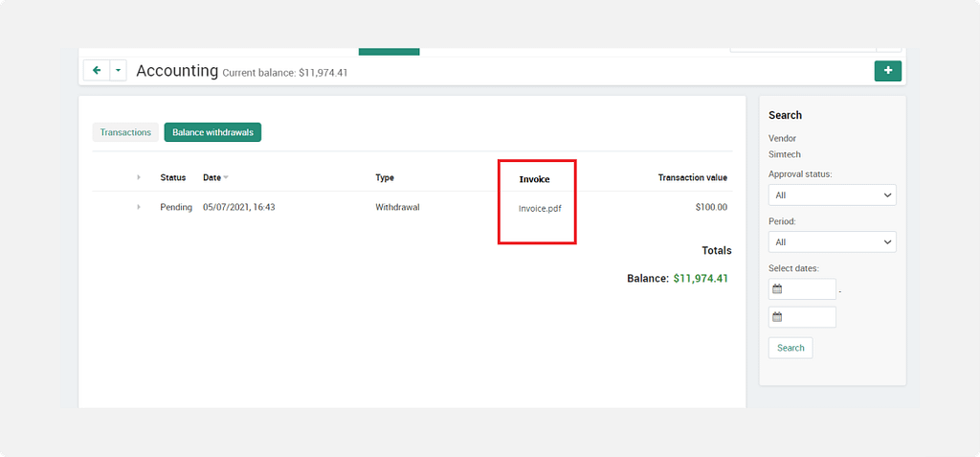Viewport: 980px width, 457px height.
Task: Open the Invoice.pdf file link
Action: [x=540, y=208]
